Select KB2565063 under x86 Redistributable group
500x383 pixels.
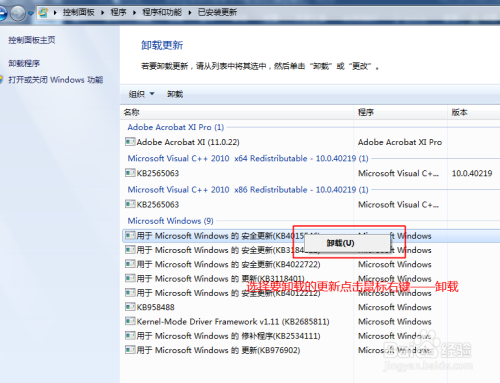(x=158, y=205)
